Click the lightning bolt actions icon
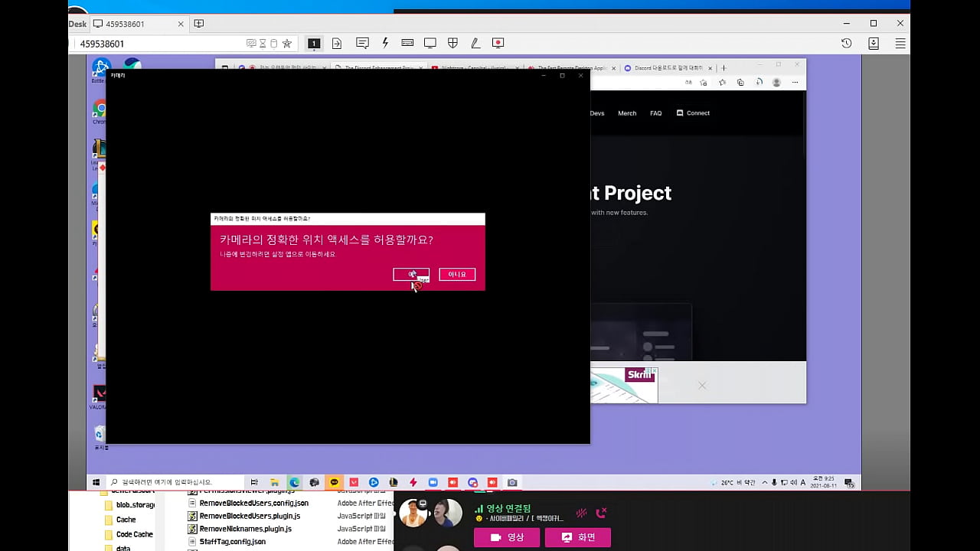980x551 pixels. tap(385, 44)
